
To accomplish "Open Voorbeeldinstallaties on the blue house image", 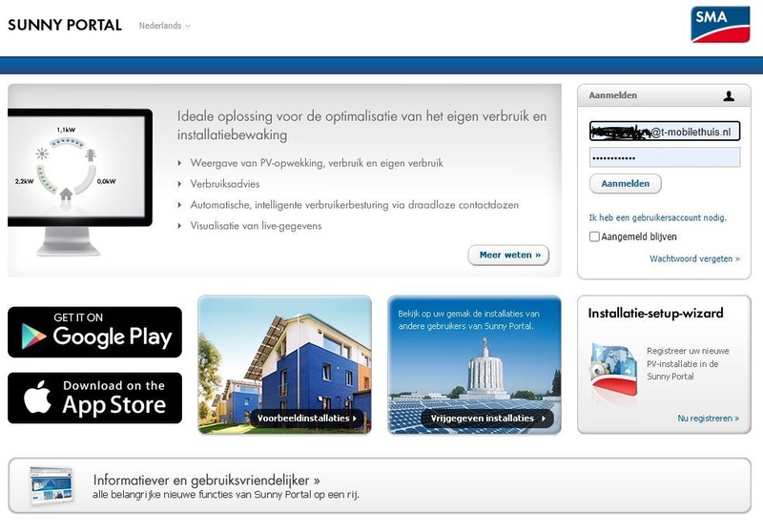I will [307, 419].
